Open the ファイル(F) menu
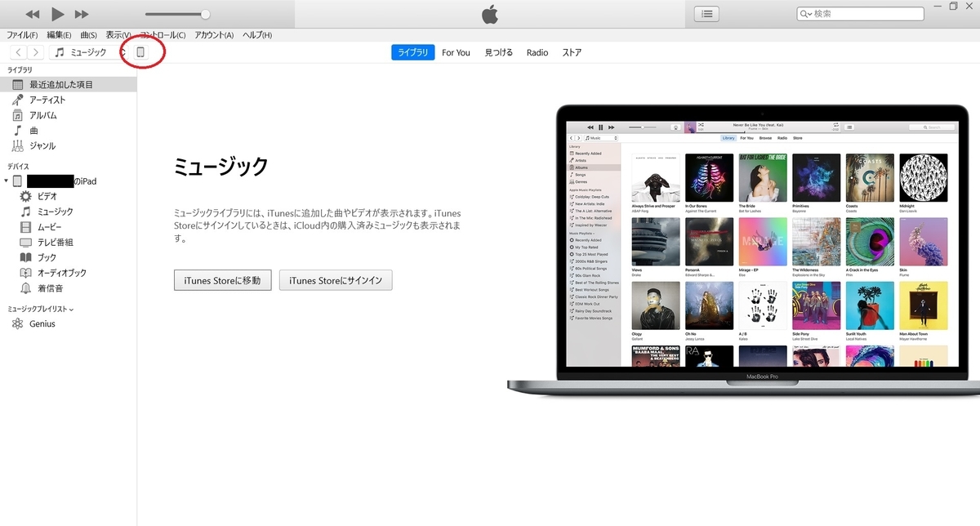 tap(22, 35)
